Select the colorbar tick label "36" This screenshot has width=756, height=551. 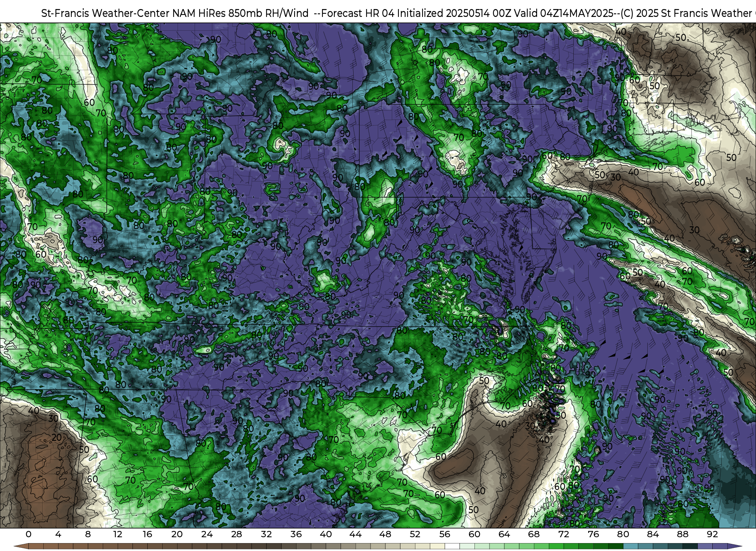point(296,534)
